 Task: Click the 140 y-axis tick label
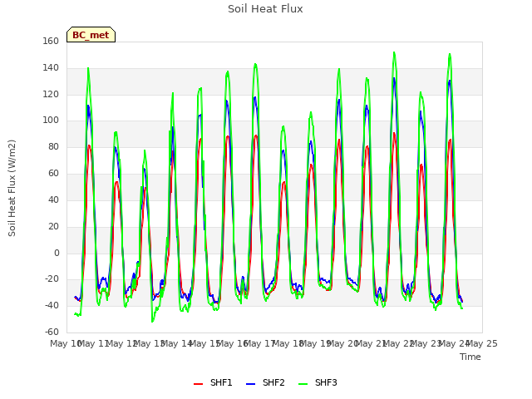pyautogui.click(x=51, y=67)
